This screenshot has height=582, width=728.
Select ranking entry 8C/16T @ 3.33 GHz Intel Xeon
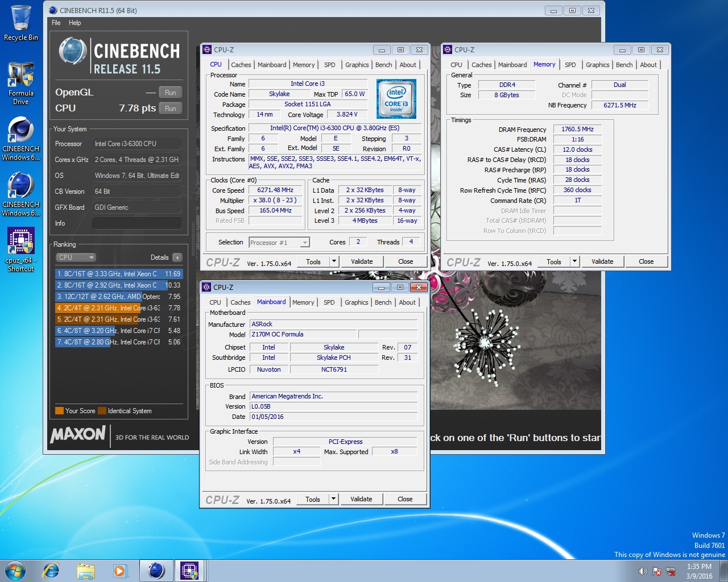[x=118, y=274]
